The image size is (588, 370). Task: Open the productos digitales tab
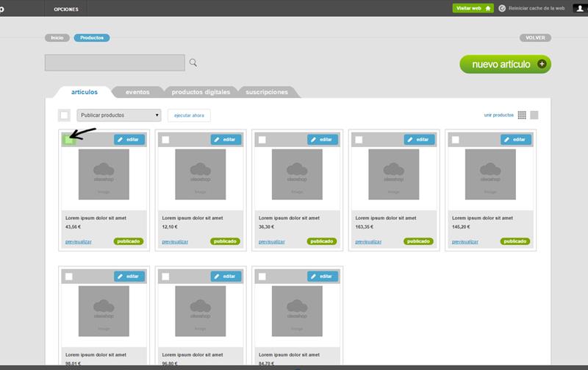coord(201,92)
